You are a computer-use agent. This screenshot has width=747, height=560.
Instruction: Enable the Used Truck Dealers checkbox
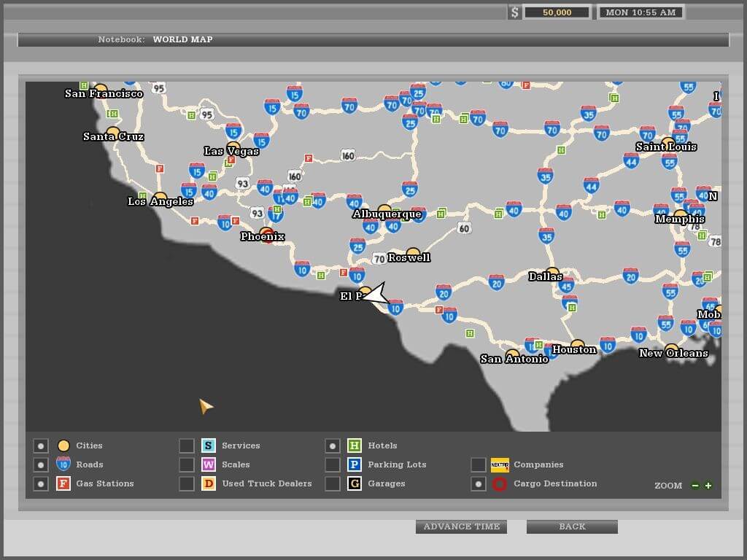click(x=187, y=483)
